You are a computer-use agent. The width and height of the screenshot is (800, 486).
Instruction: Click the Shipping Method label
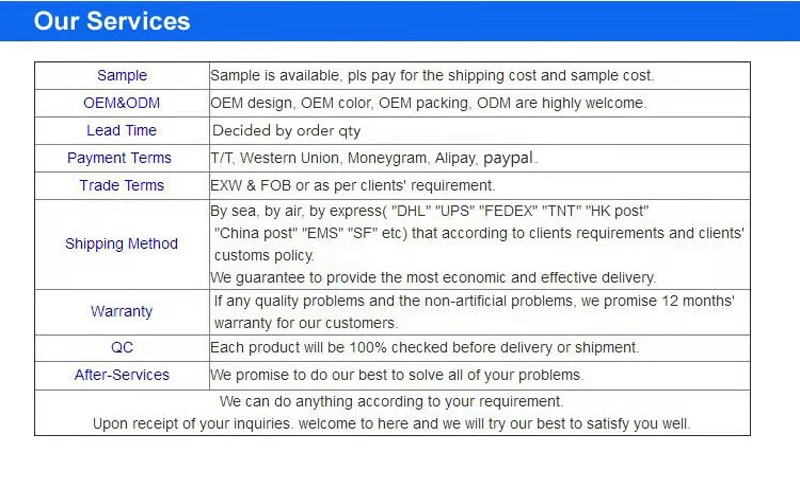[x=121, y=244]
